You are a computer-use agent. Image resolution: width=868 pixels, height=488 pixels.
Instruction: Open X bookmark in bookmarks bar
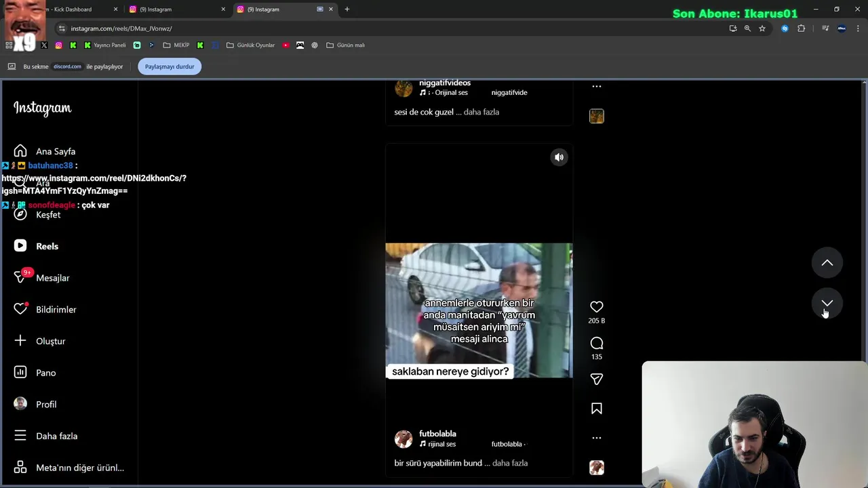click(x=44, y=45)
